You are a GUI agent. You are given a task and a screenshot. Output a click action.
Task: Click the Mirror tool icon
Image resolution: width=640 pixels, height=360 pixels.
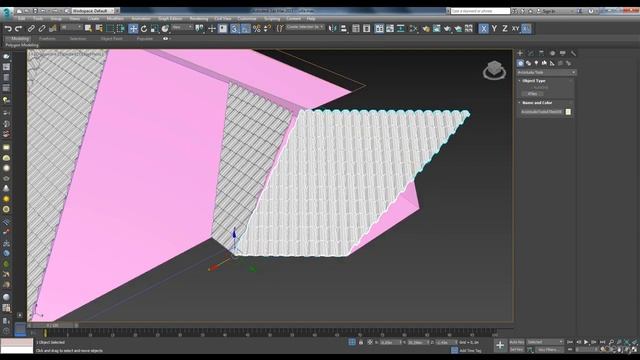pos(333,29)
